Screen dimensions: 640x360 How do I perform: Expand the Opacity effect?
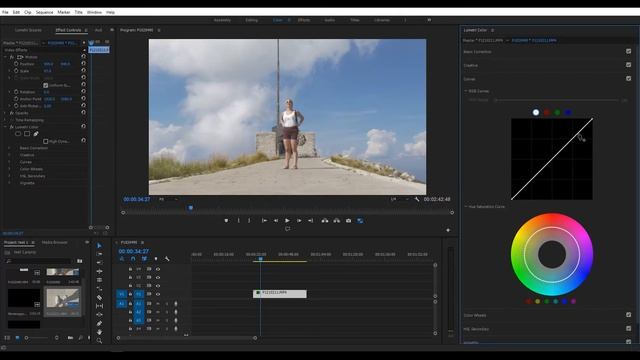click(x=5, y=113)
